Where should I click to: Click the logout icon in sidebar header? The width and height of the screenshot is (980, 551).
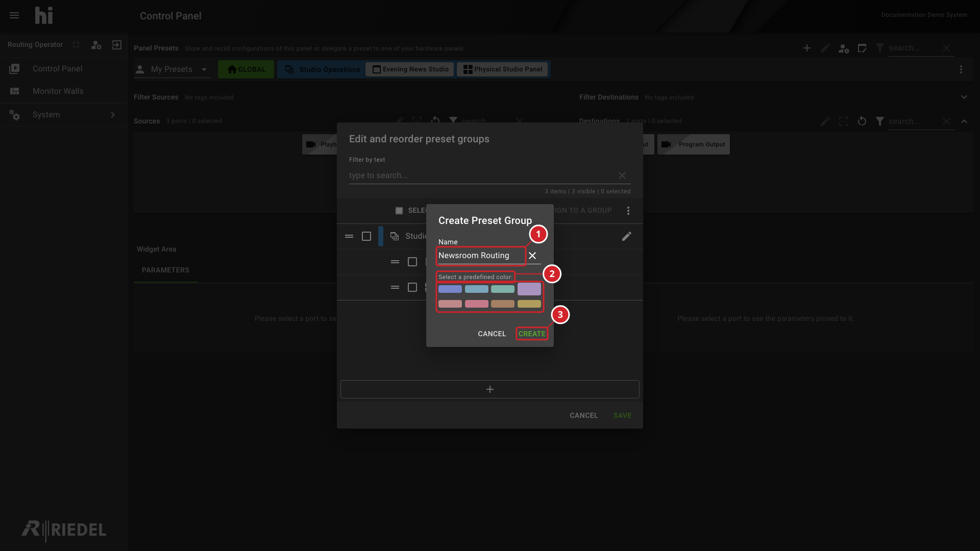(x=117, y=45)
